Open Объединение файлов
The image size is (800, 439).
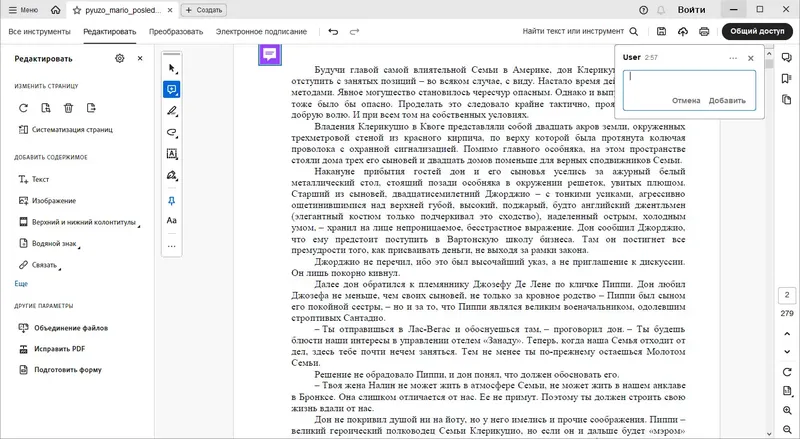[x=63, y=328]
